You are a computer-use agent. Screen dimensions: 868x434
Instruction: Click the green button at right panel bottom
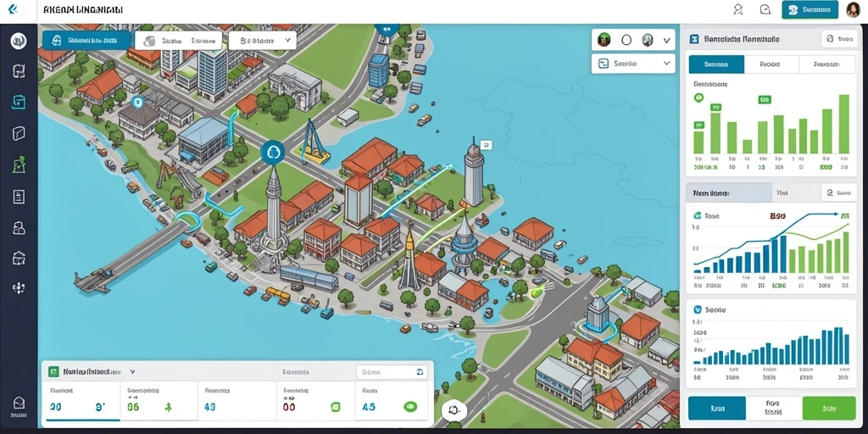[829, 409]
